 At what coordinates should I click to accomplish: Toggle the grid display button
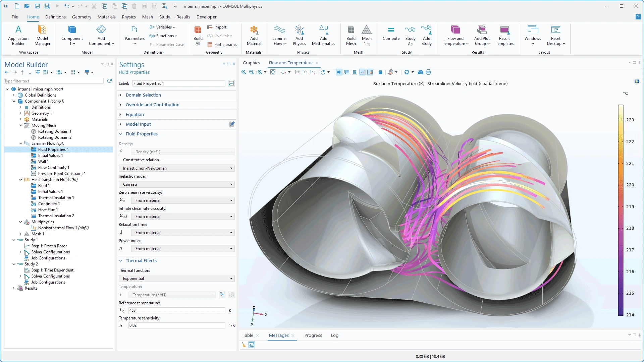pyautogui.click(x=355, y=72)
